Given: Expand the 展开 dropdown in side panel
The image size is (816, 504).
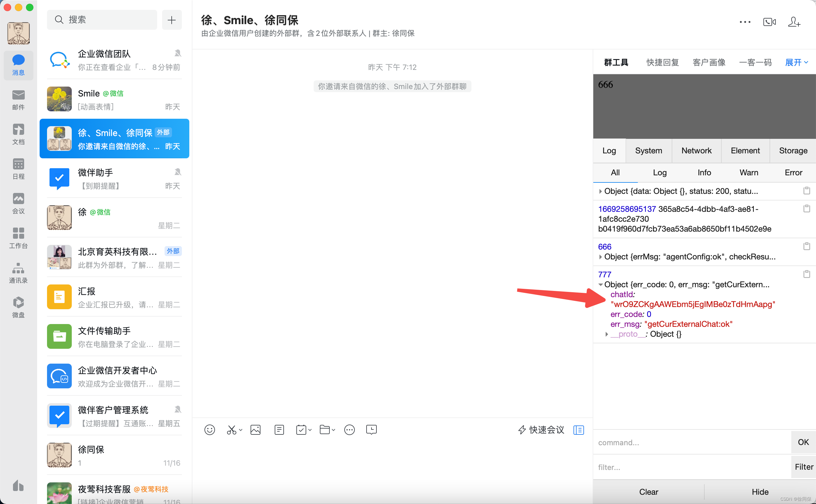Looking at the screenshot, I should pos(797,62).
